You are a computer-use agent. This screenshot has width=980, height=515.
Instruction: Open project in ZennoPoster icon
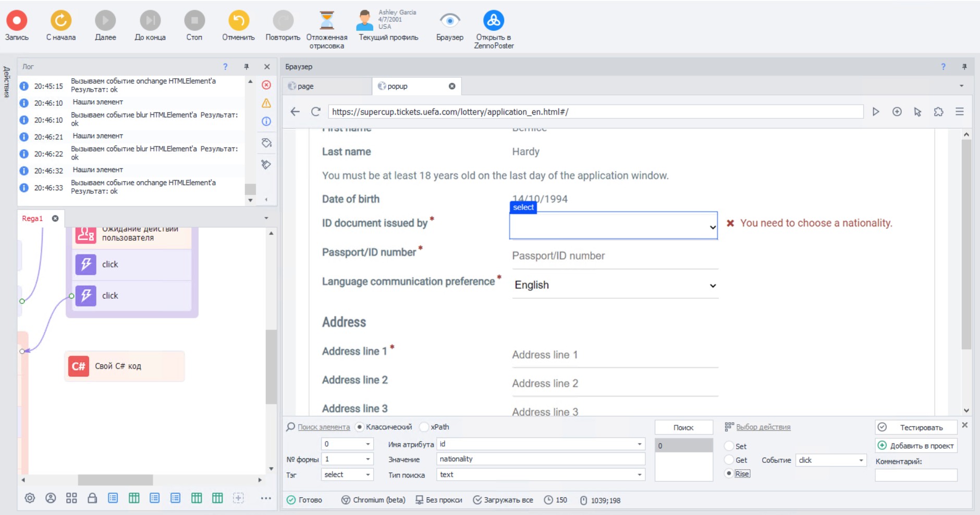pyautogui.click(x=494, y=21)
